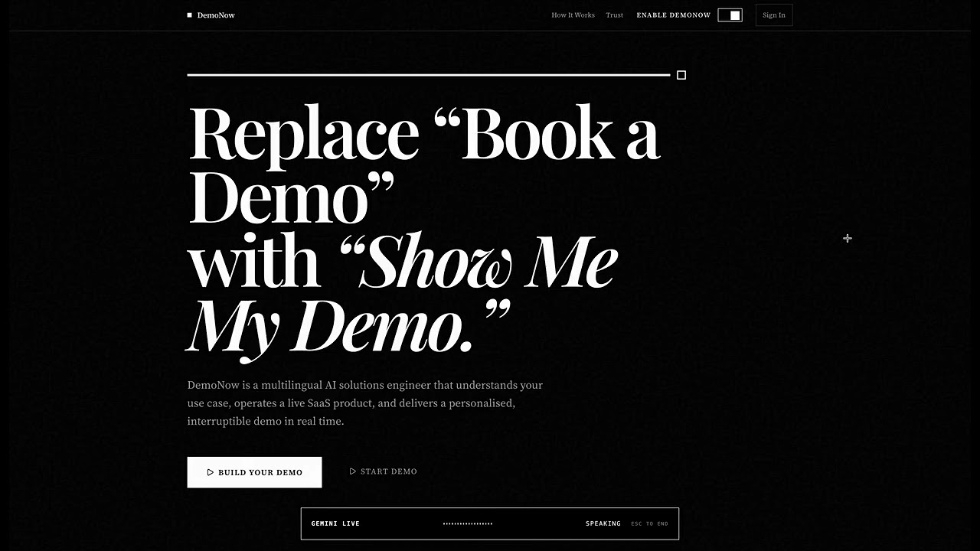Click the hero headline Replace Book a Demo
The width and height of the screenshot is (980, 551).
coord(424,233)
